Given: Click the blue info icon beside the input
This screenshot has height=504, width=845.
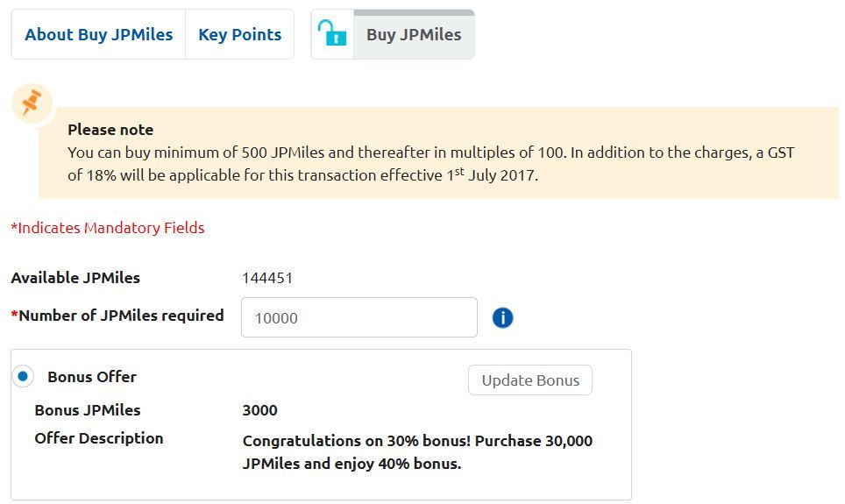Looking at the screenshot, I should (502, 317).
